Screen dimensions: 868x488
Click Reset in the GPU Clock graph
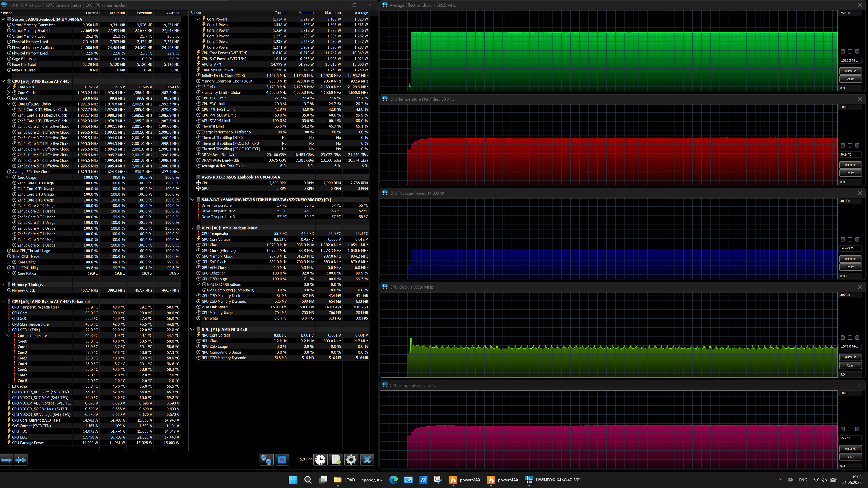[x=850, y=365]
